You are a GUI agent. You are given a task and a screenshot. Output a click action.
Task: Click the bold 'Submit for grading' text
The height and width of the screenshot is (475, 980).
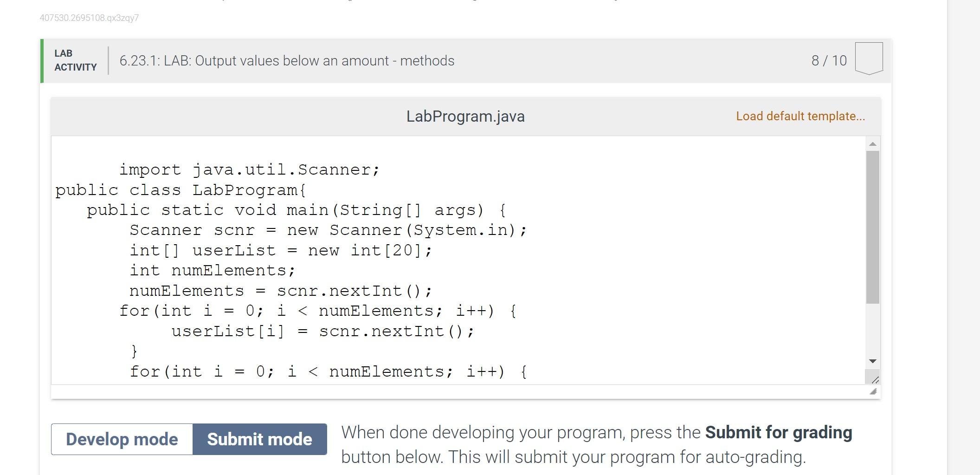coord(779,432)
